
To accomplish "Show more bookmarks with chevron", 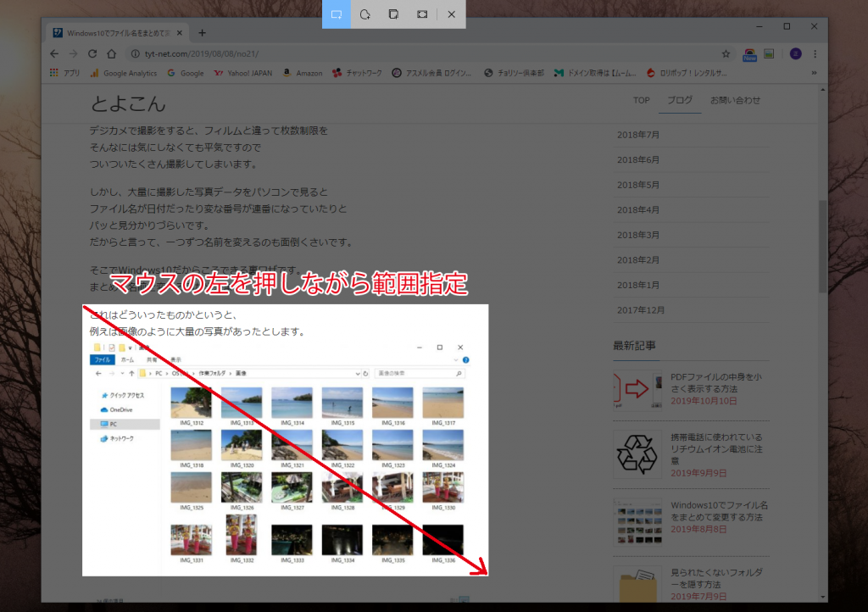I will click(814, 73).
